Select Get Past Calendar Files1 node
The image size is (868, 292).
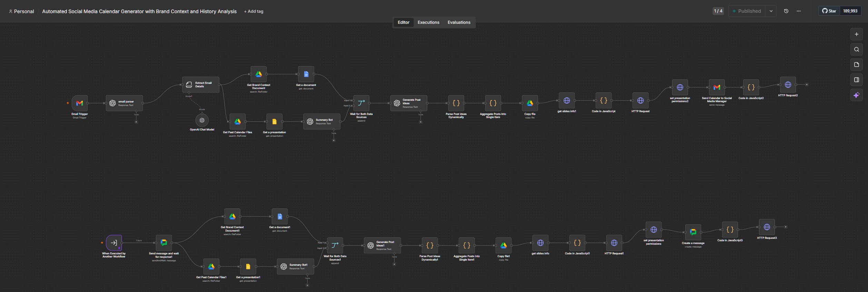click(x=211, y=266)
